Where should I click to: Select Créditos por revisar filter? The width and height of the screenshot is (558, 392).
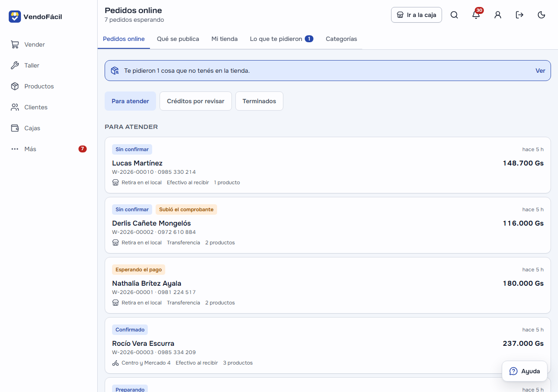pyautogui.click(x=196, y=101)
